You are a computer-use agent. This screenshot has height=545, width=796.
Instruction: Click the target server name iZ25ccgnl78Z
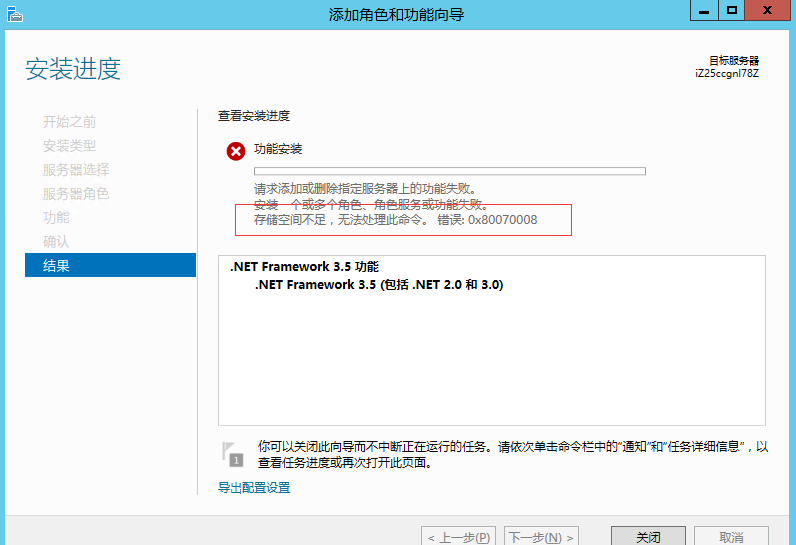click(x=727, y=74)
